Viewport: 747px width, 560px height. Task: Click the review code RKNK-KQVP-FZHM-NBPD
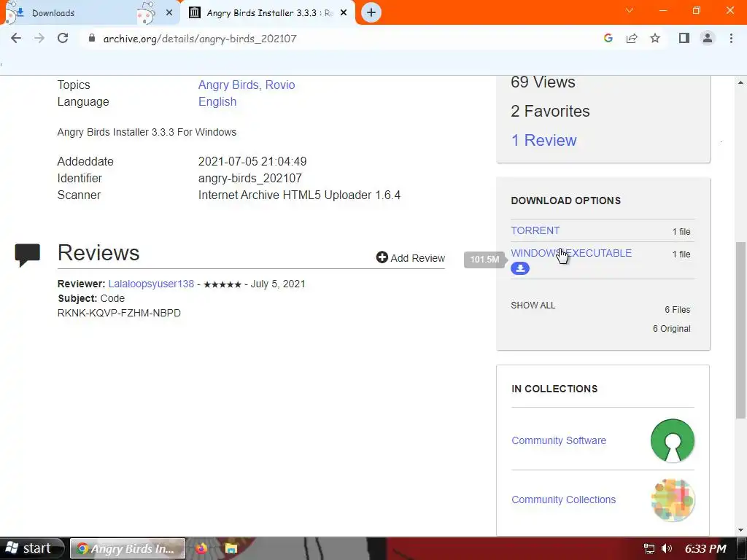click(x=119, y=313)
